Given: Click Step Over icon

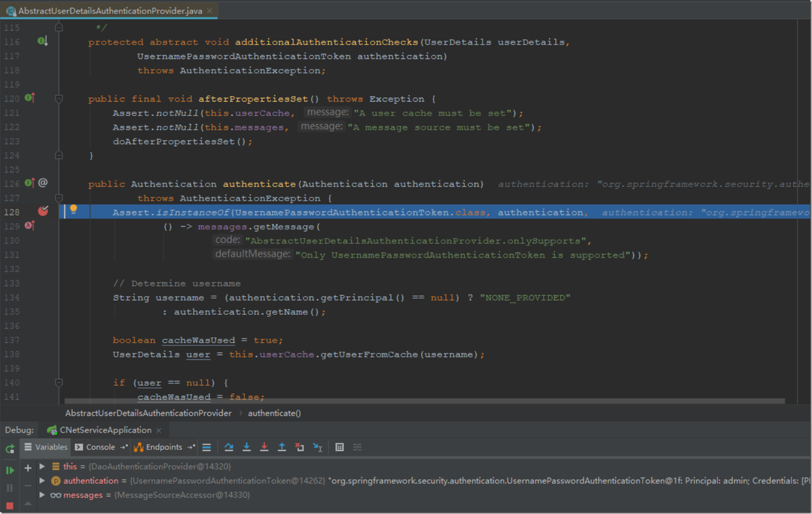Looking at the screenshot, I should click(229, 448).
